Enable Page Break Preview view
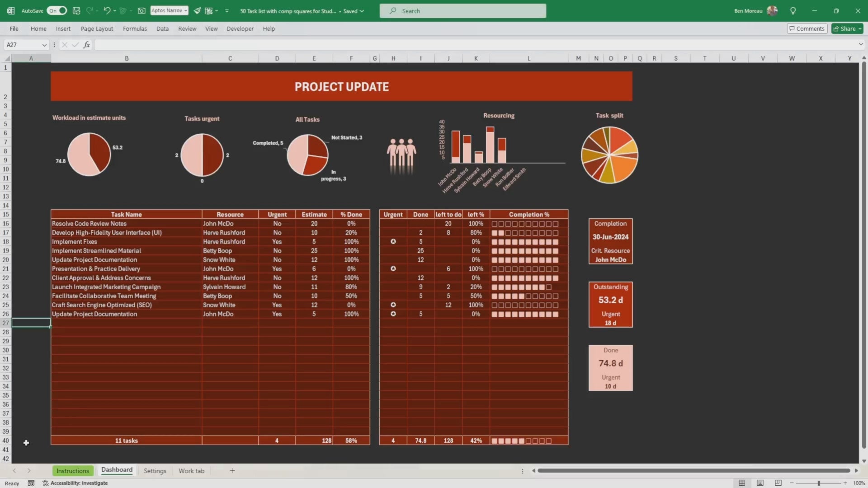Screen dimensions: 868x488 (x=778, y=483)
